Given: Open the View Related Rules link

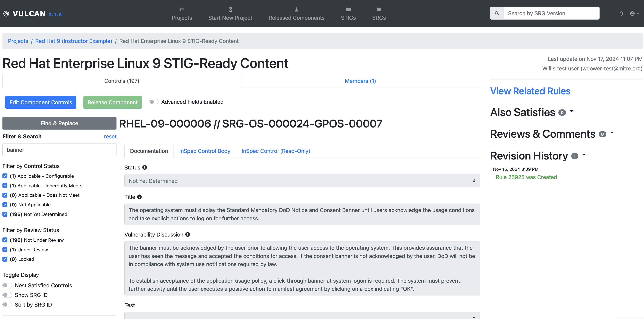Looking at the screenshot, I should point(530,91).
